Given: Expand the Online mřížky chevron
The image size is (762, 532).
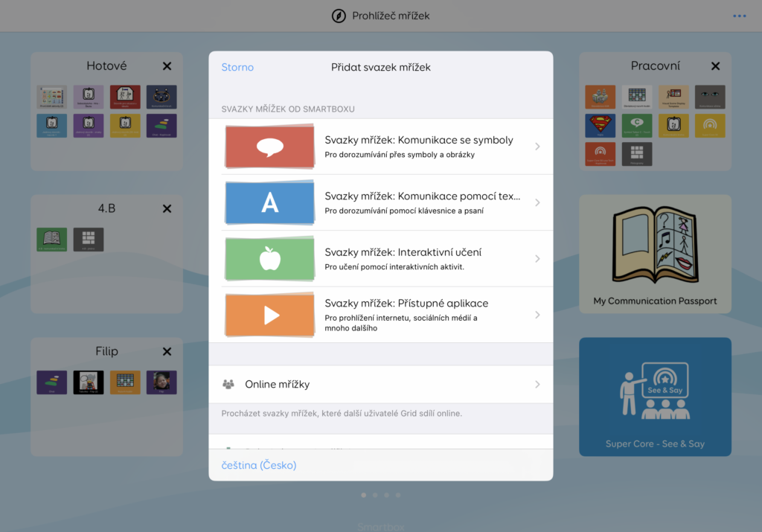Looking at the screenshot, I should tap(537, 385).
